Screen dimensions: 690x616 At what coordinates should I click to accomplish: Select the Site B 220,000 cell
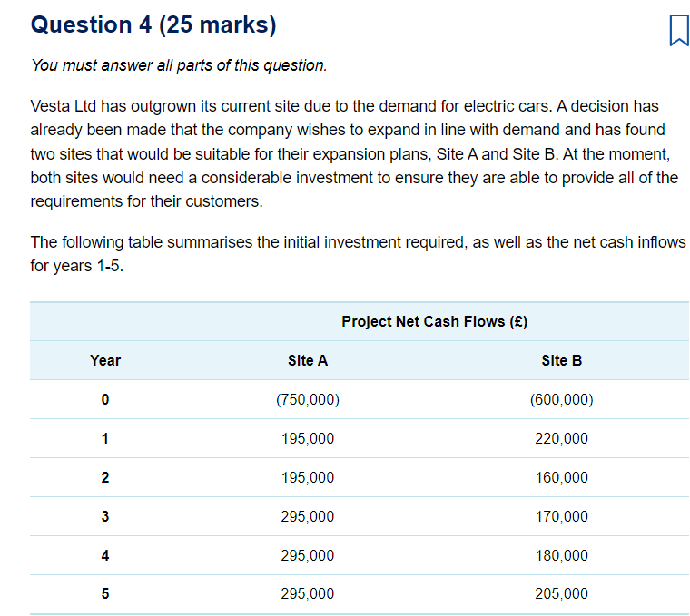(x=561, y=438)
